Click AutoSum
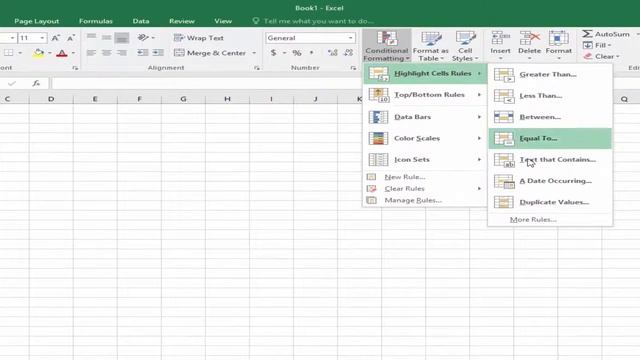The width and height of the screenshot is (640, 360). coord(606,34)
